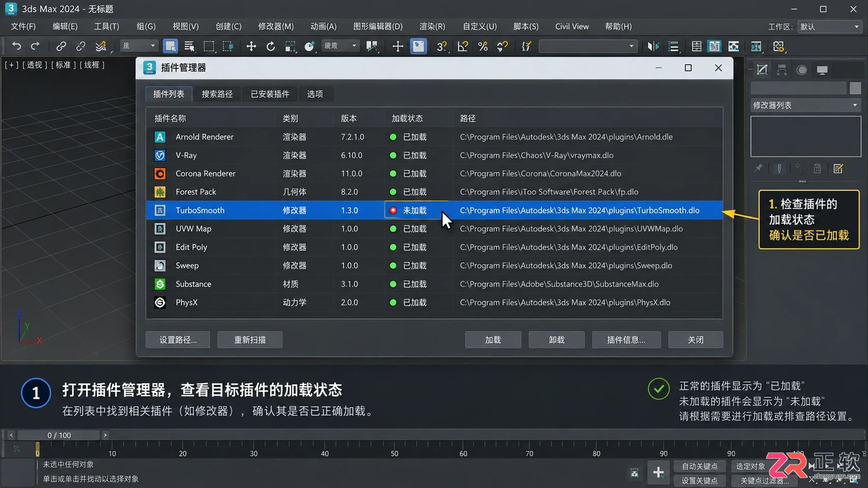Open the reference coordinate system dropdown
Image resolution: width=868 pixels, height=488 pixels.
pyautogui.click(x=341, y=46)
